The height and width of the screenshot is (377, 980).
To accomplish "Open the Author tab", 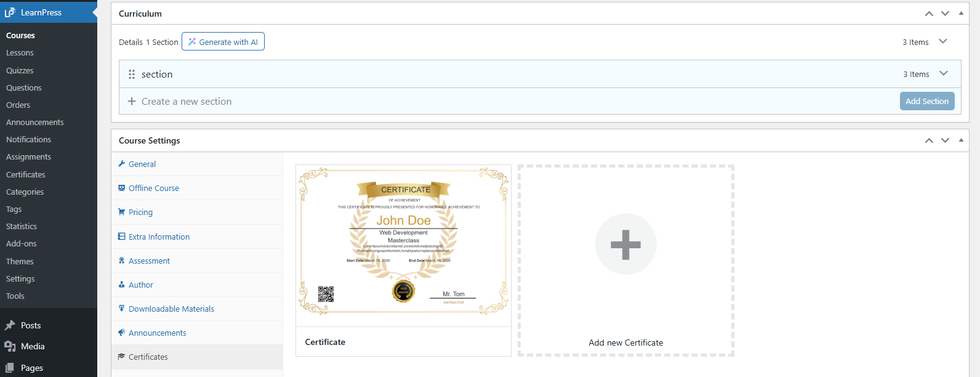I will click(197, 285).
